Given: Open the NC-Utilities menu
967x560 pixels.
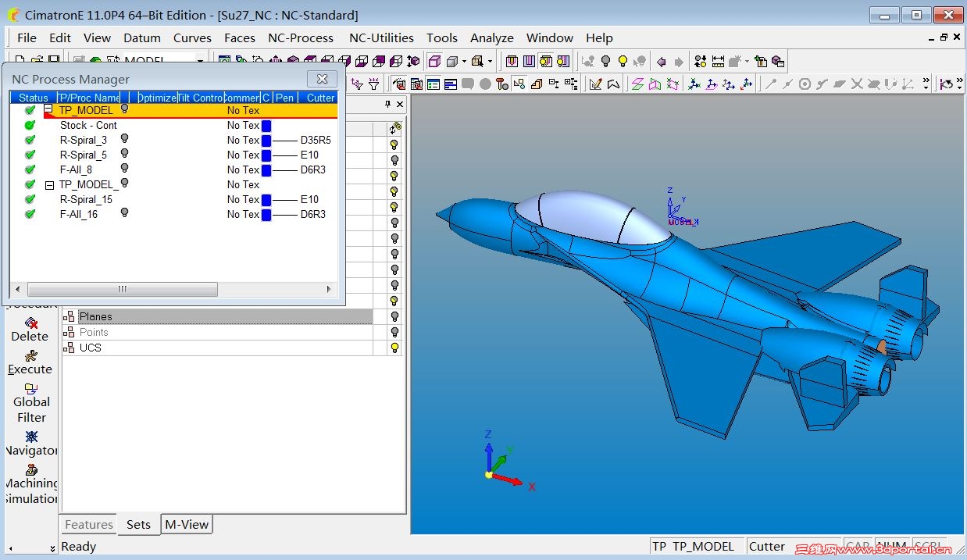Looking at the screenshot, I should click(381, 37).
